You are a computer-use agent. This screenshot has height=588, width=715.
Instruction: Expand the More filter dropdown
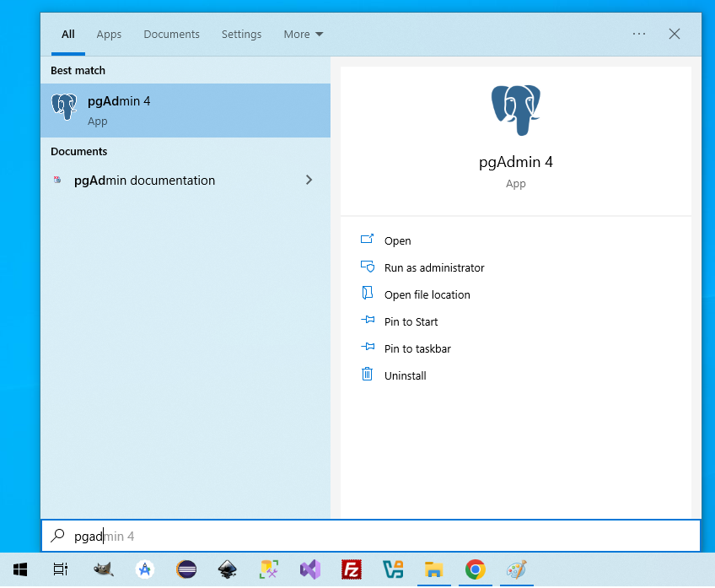pyautogui.click(x=303, y=35)
